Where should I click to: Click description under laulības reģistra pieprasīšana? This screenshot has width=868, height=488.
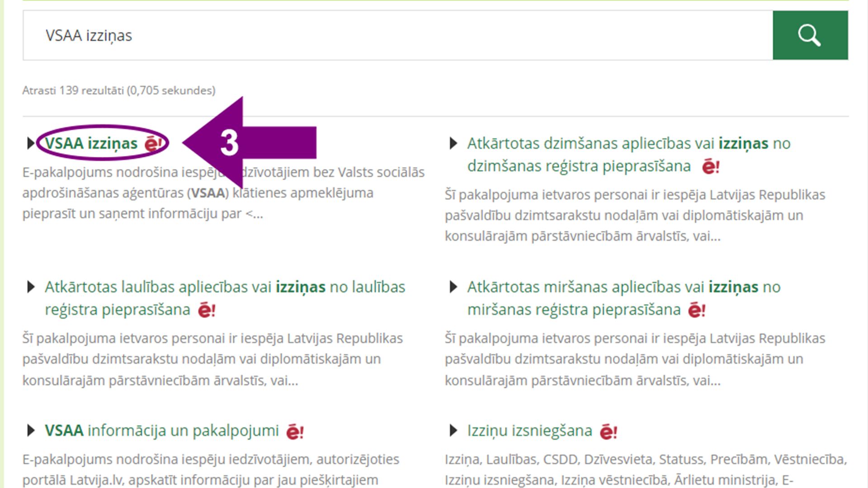click(x=212, y=359)
